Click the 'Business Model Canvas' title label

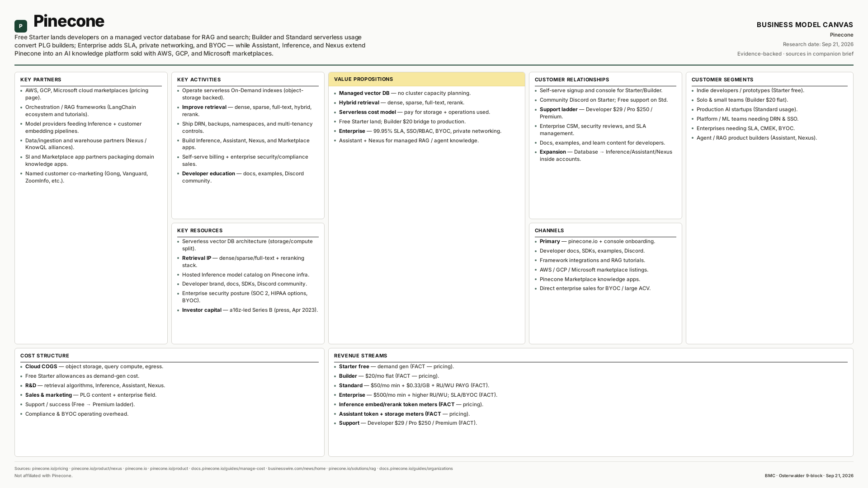[x=805, y=25]
